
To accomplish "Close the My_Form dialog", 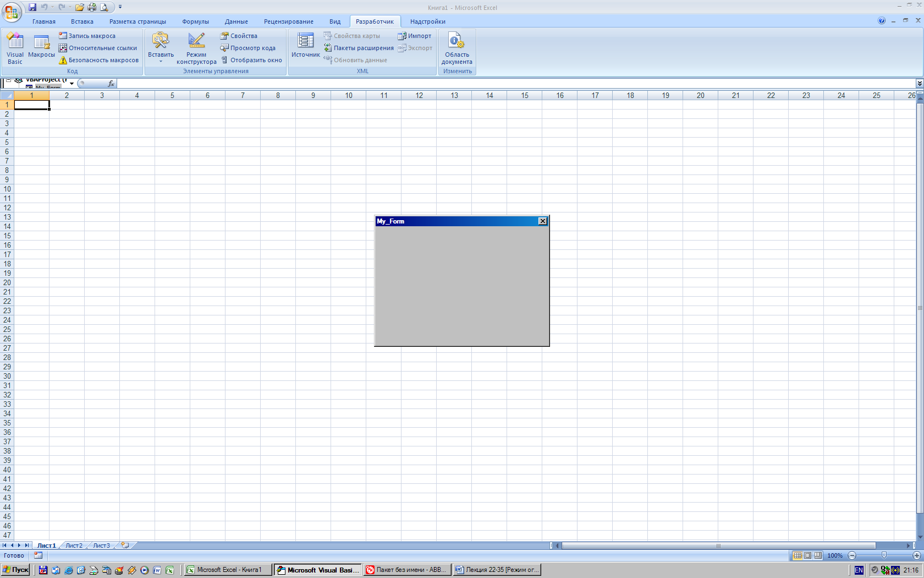I will click(543, 221).
